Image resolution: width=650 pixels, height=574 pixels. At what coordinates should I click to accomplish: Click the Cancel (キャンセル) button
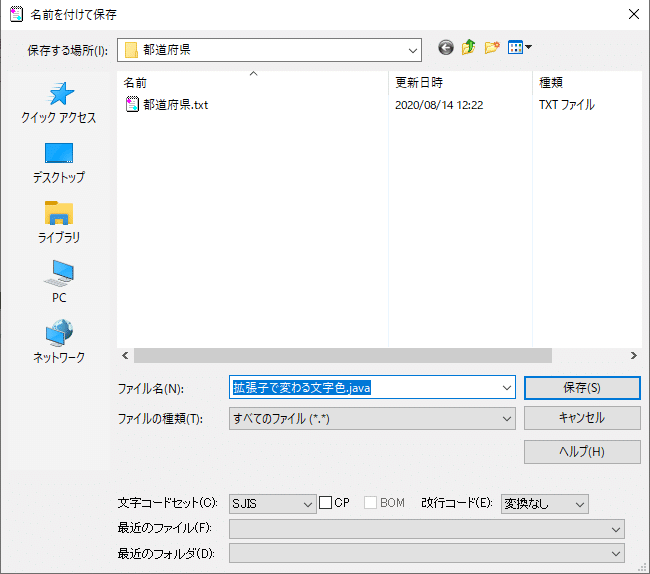click(x=582, y=418)
